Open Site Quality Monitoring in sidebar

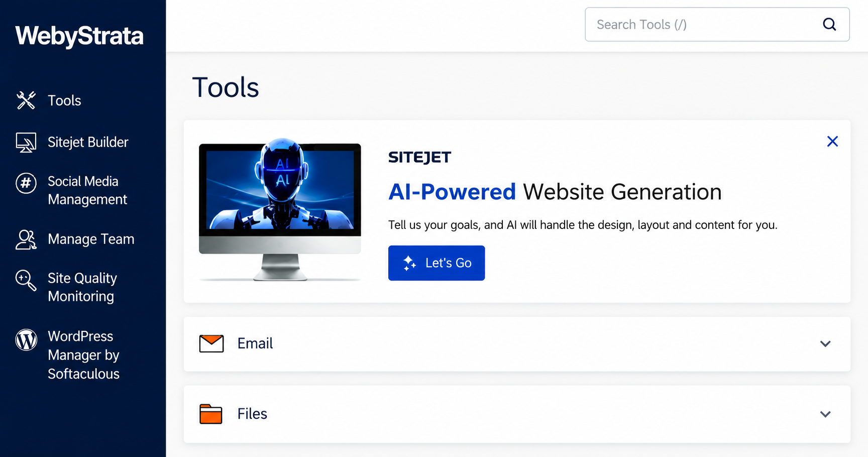82,287
